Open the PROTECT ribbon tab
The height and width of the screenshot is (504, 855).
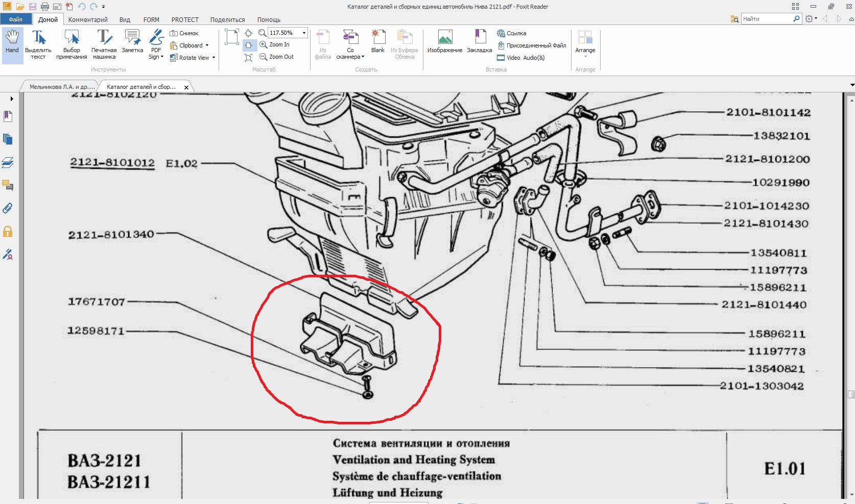coord(185,20)
